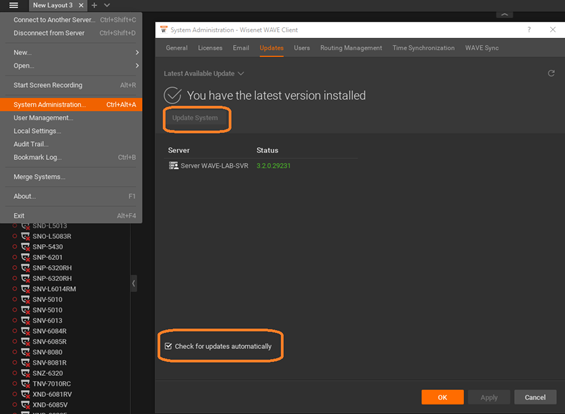
Task: Close the System Administration dialog
Action: pyautogui.click(x=552, y=30)
